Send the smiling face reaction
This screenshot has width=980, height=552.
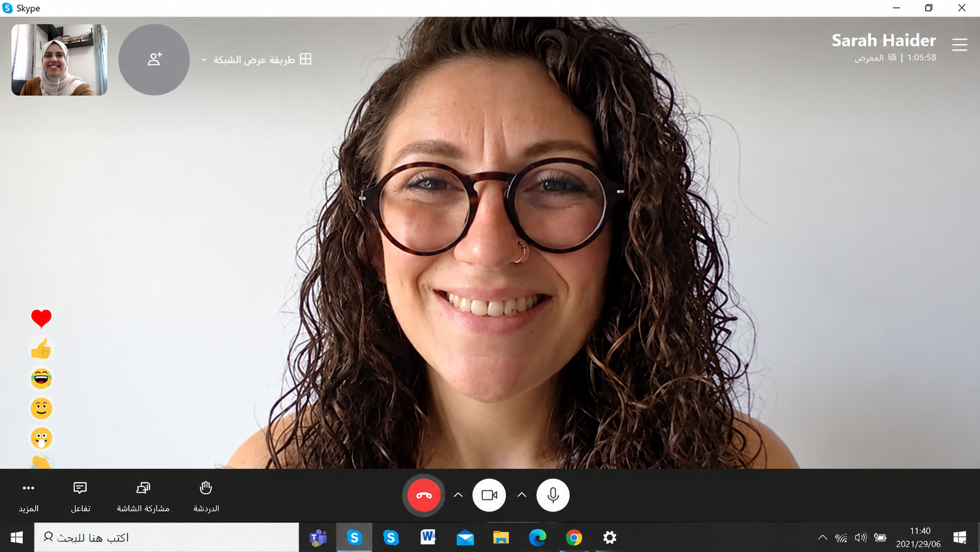click(41, 408)
